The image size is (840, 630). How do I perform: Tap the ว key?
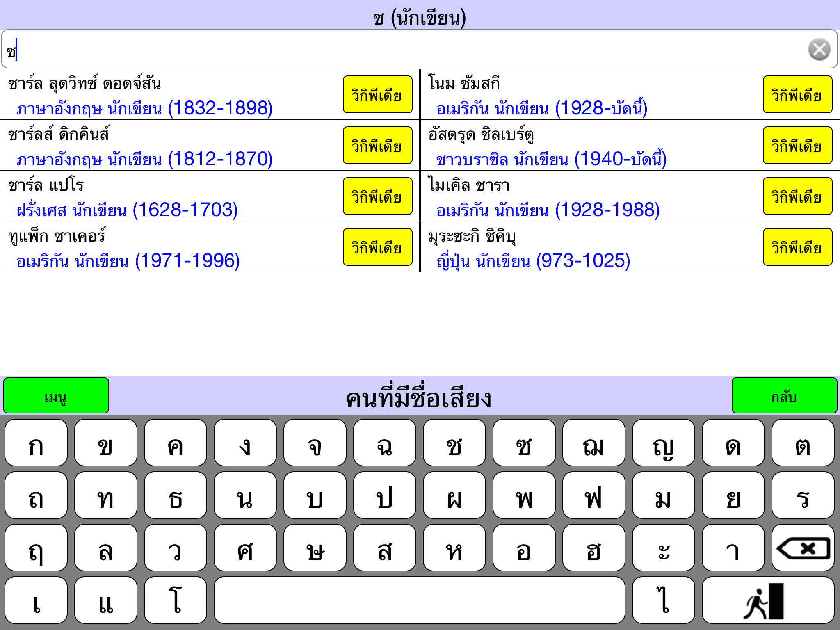[176, 548]
